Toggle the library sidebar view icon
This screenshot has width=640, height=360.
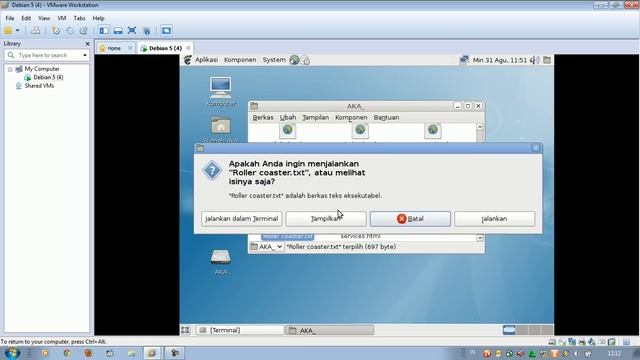pos(104,31)
